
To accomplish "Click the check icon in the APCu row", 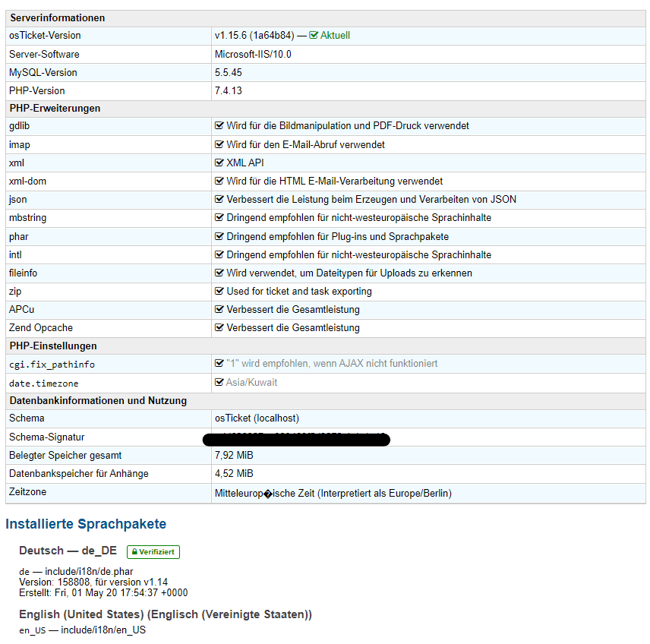I will coord(219,310).
